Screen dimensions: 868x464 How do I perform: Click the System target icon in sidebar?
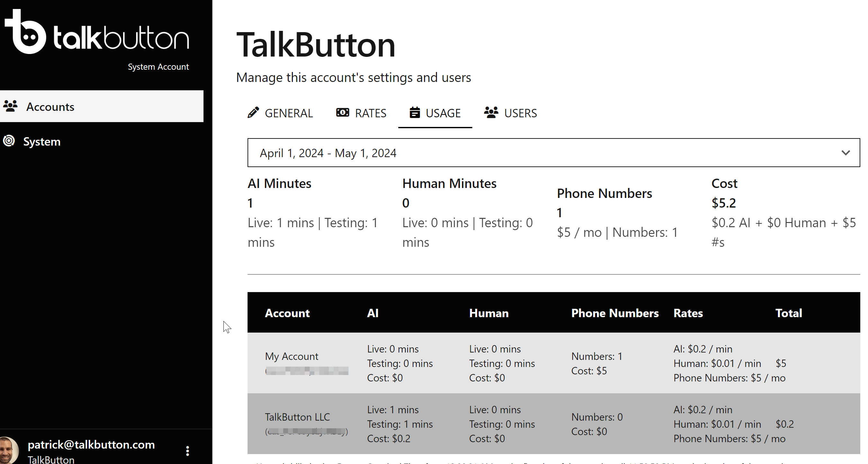pos(9,141)
